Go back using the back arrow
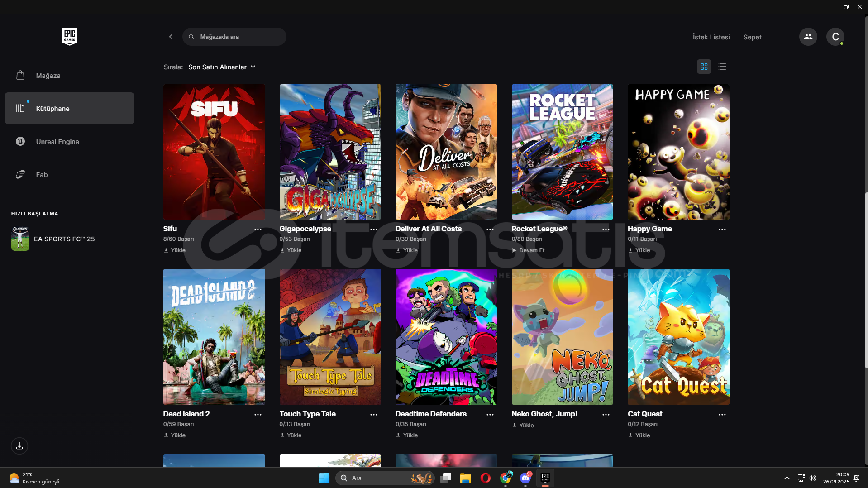 pyautogui.click(x=171, y=37)
